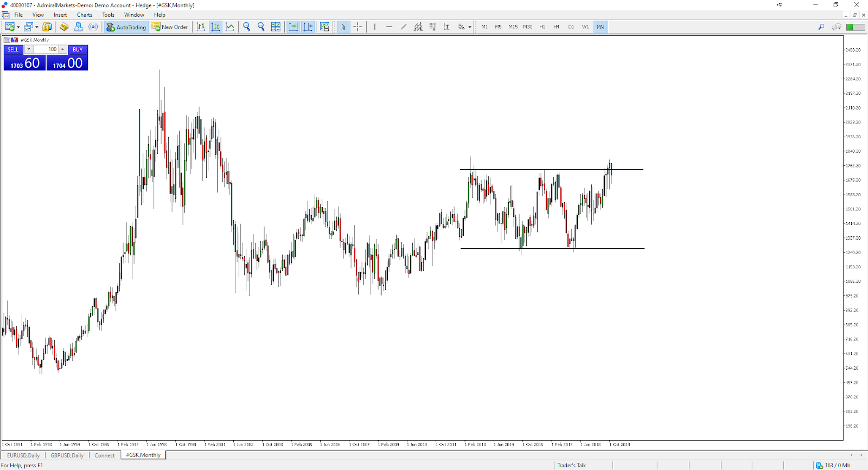This screenshot has height=470, width=868.
Task: Switch to the EURUSD,Daily chart tab
Action: [23, 455]
